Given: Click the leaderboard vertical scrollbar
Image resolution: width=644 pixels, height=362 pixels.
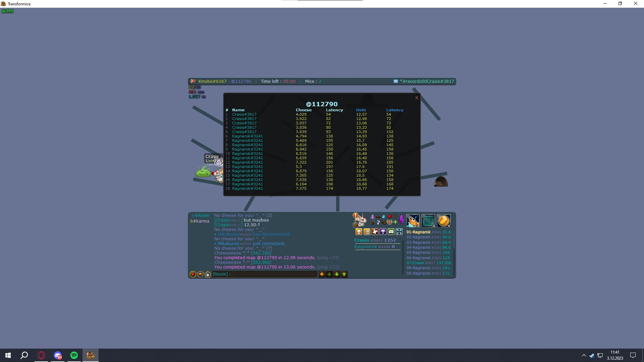Looking at the screenshot, I should [454, 253].
